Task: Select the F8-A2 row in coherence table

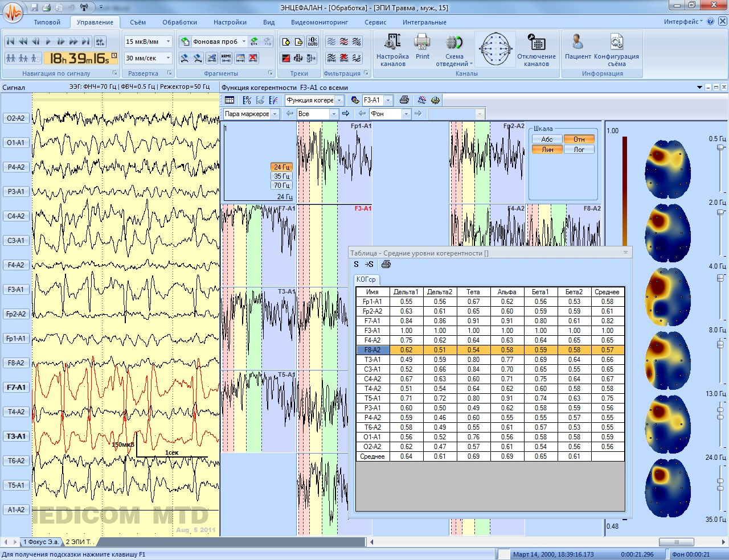Action: pos(372,350)
